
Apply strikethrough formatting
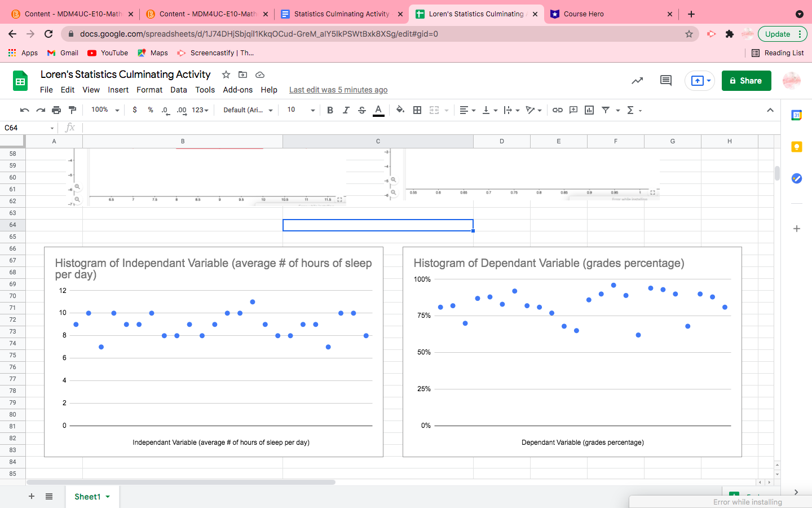click(x=361, y=110)
